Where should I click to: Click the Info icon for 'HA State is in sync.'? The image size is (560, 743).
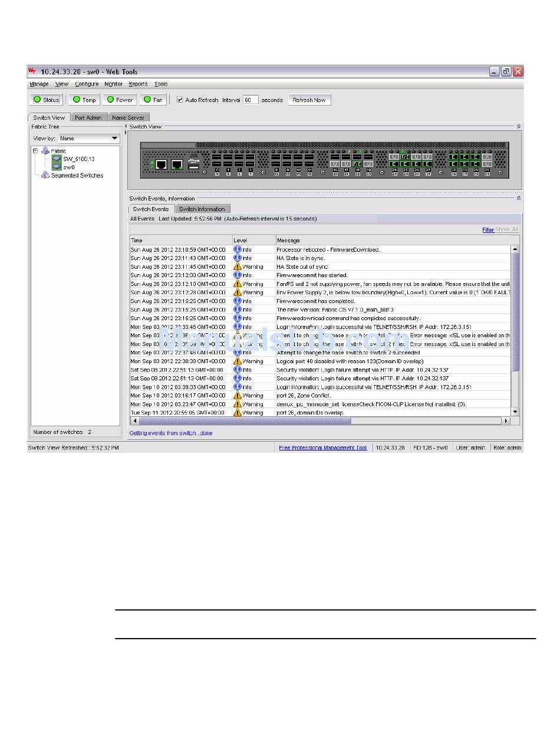[x=238, y=258]
